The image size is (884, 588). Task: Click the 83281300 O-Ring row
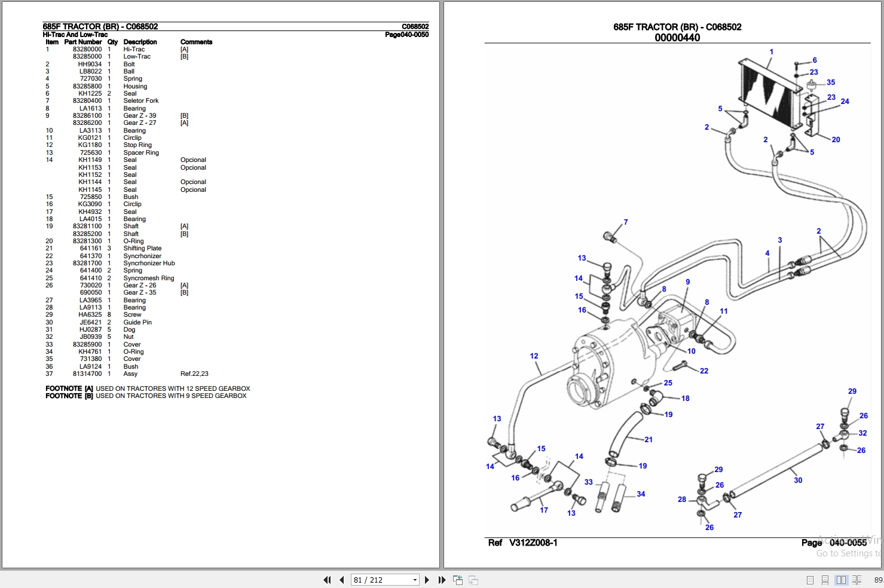(x=95, y=241)
